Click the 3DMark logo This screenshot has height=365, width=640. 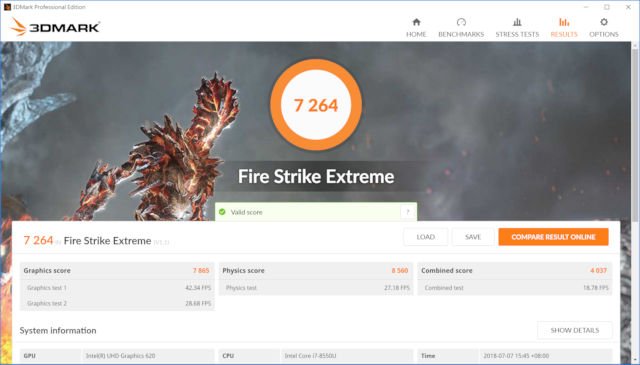(x=55, y=27)
